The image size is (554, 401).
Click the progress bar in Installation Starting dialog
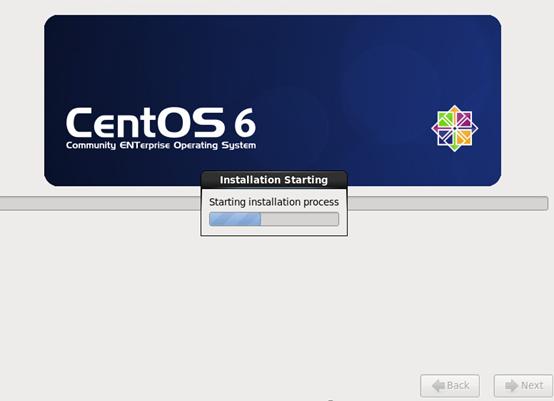click(x=274, y=219)
